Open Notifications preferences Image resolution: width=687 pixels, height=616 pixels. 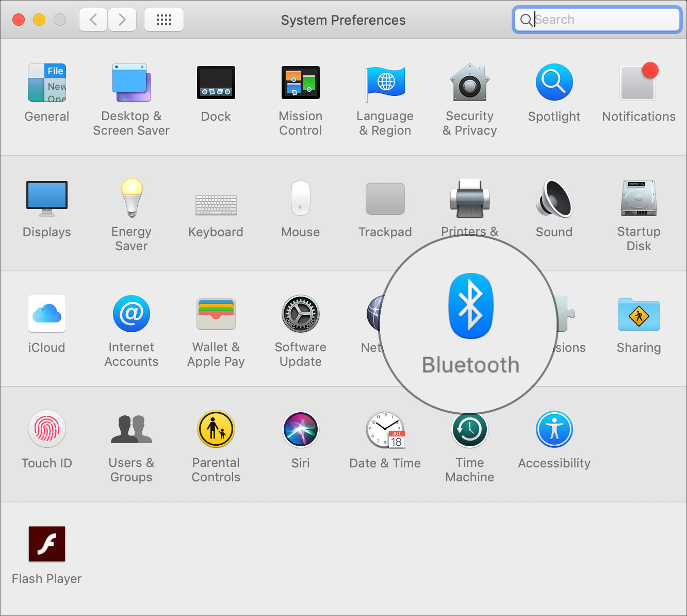coord(639,84)
